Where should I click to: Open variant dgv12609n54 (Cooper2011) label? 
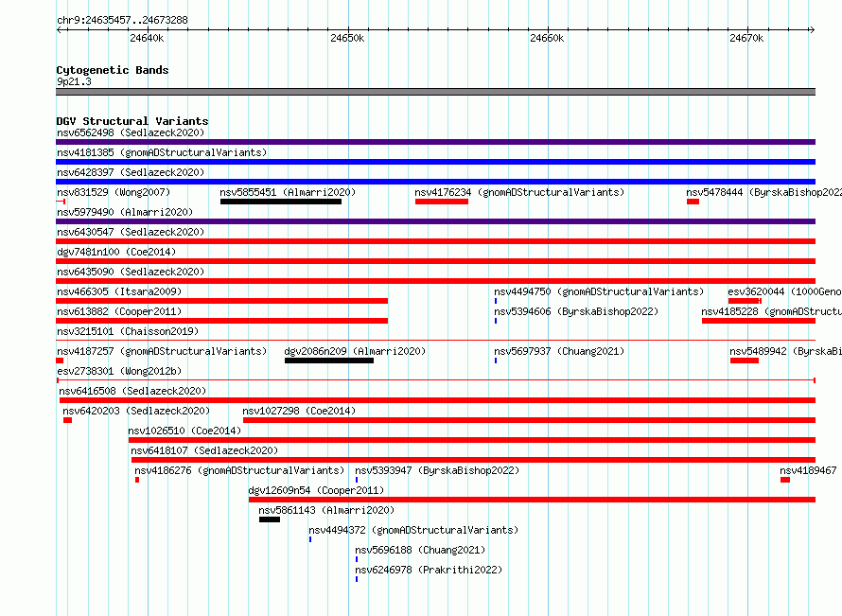point(316,490)
